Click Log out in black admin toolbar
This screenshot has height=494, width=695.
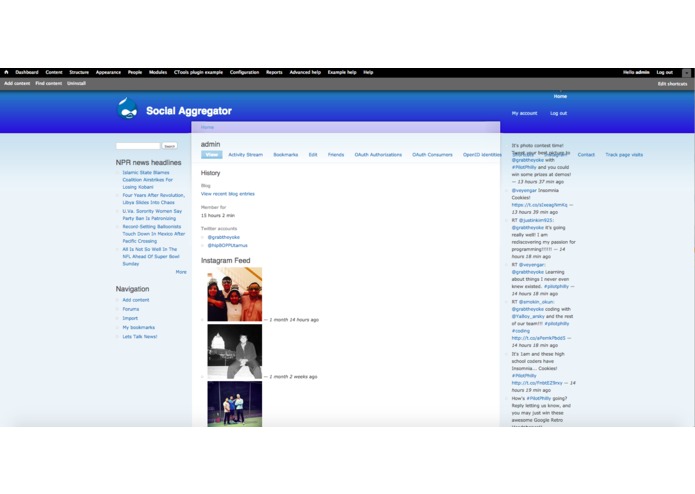664,72
